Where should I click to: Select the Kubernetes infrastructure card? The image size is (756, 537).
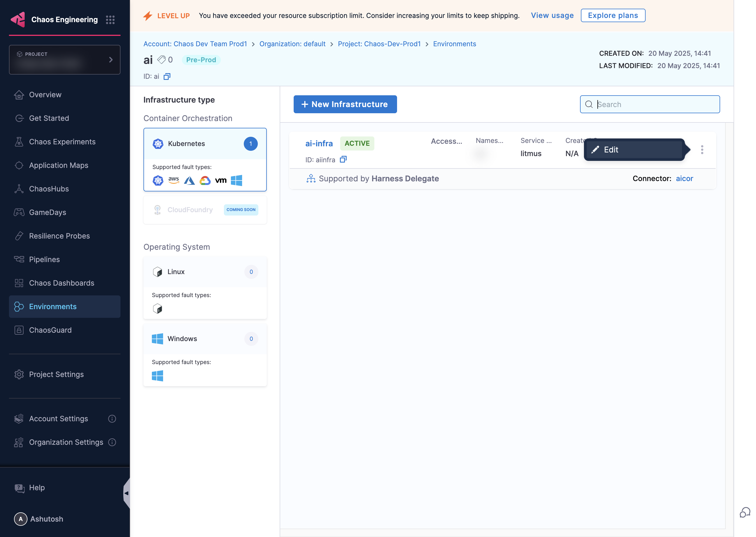(205, 159)
